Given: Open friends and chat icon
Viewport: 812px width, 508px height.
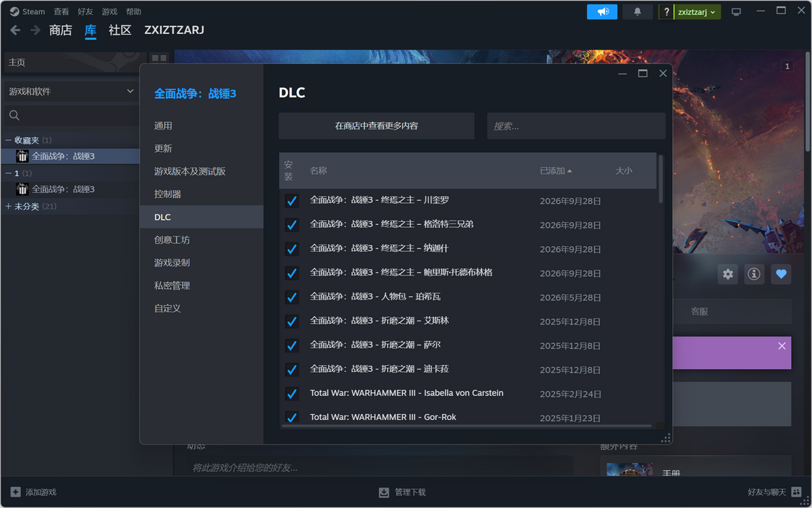Looking at the screenshot, I should point(796,492).
